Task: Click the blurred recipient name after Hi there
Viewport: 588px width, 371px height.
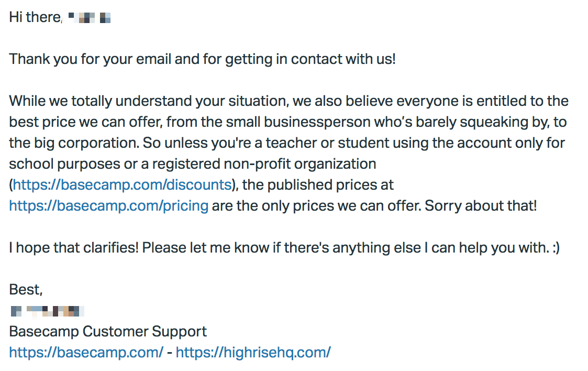Action: [x=90, y=18]
